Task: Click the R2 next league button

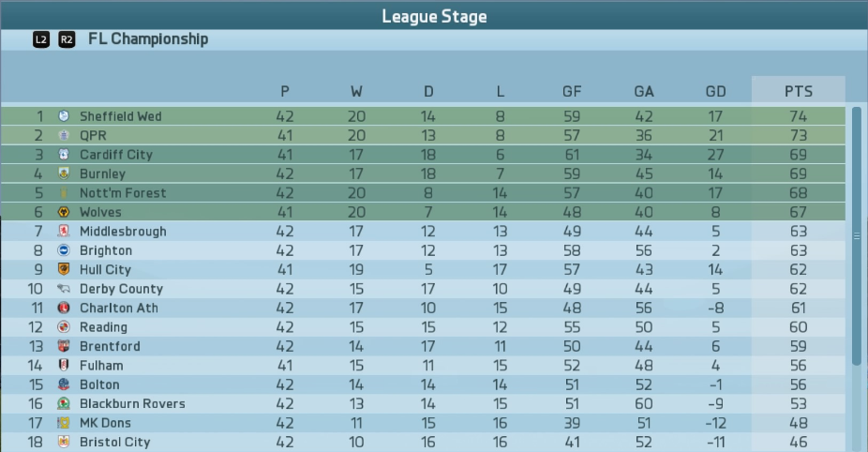Action: (67, 39)
